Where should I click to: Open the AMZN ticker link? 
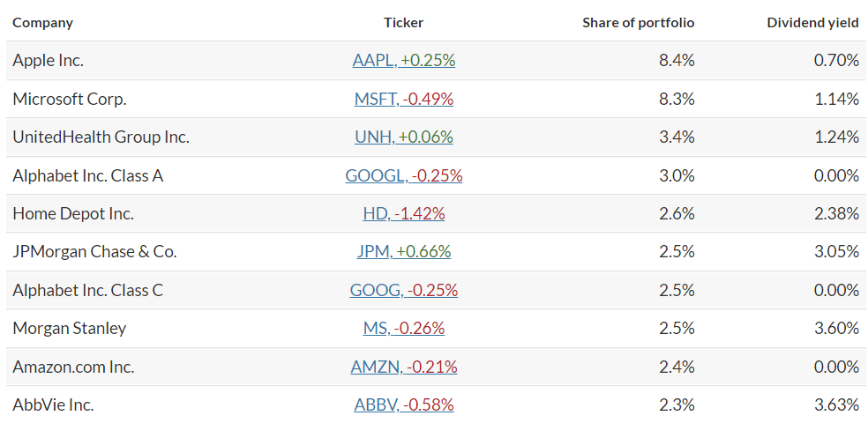coord(403,367)
